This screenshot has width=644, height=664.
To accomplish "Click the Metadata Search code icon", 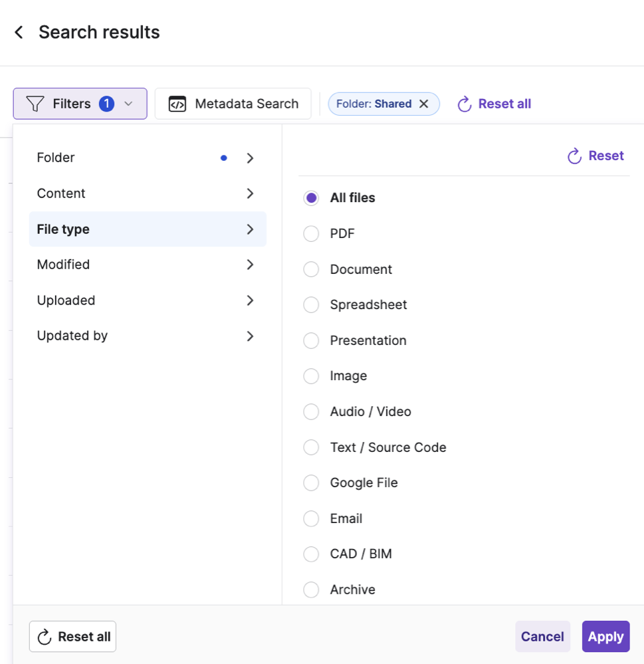I will 177,104.
